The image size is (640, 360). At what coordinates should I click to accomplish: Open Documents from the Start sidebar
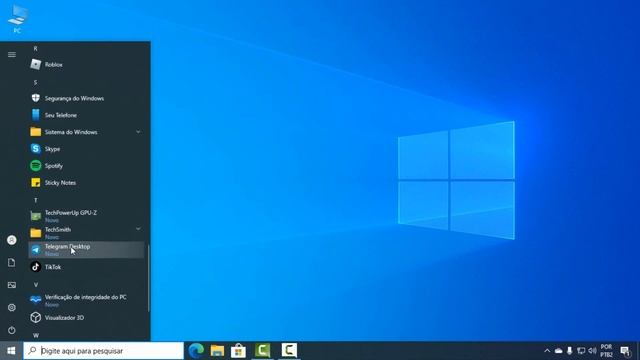tap(12, 262)
